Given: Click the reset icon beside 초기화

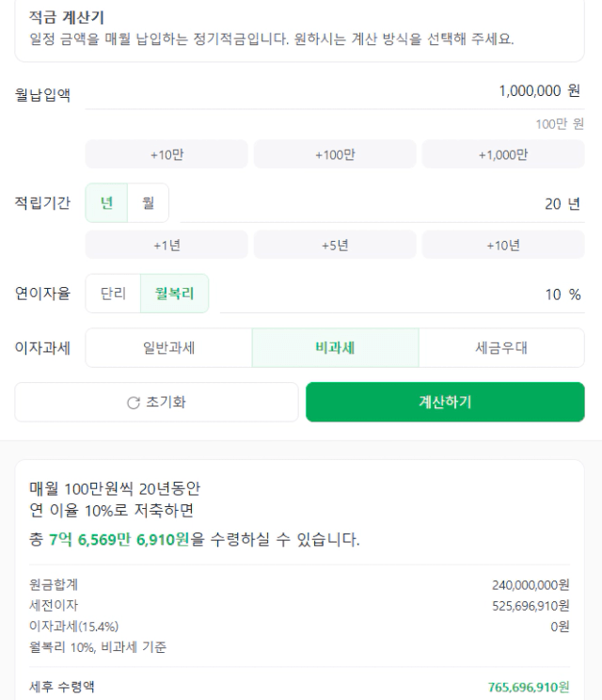Looking at the screenshot, I should pos(133,403).
